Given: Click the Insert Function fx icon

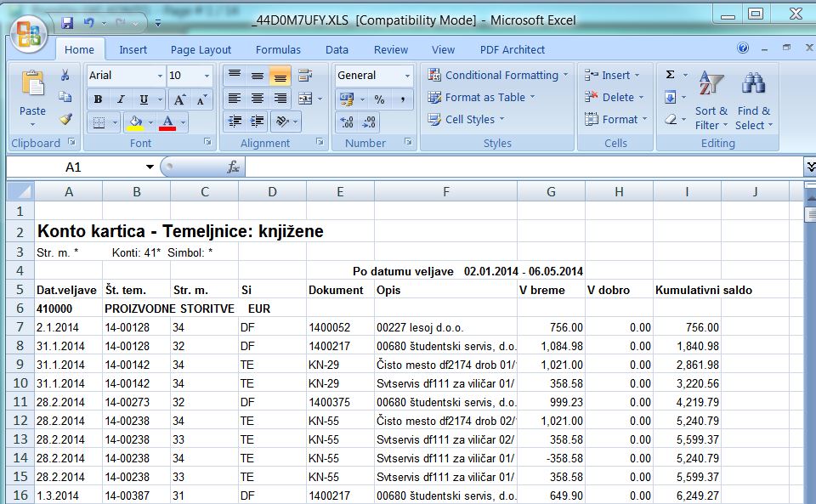Looking at the screenshot, I should pyautogui.click(x=233, y=167).
